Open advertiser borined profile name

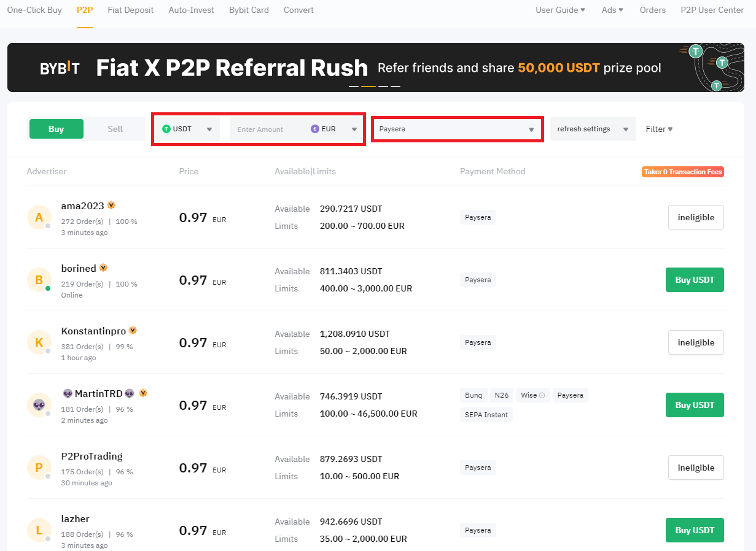pyautogui.click(x=79, y=268)
